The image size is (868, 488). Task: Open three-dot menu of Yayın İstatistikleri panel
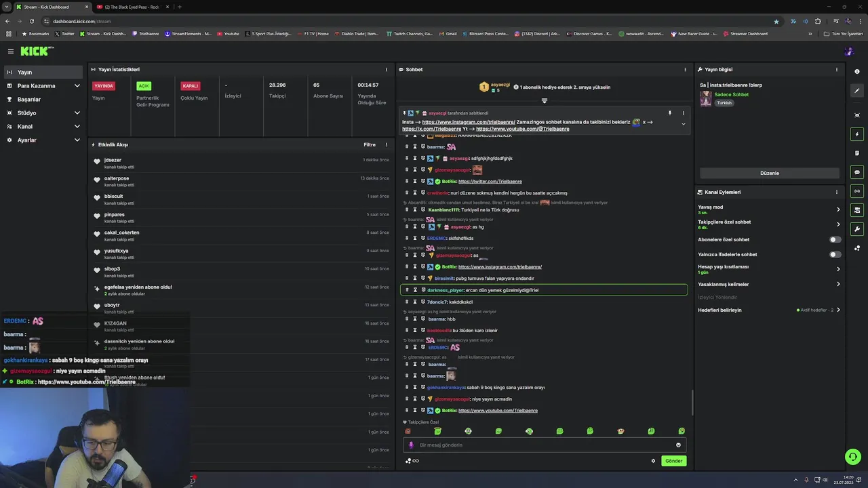coord(387,69)
